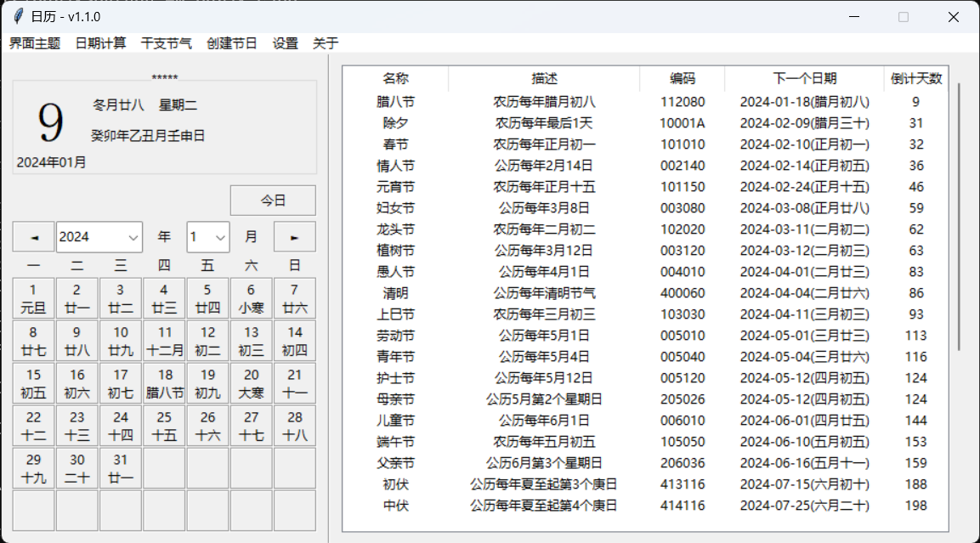This screenshot has width=980, height=543.
Task: Select calendar day 11 十二月
Action: [164, 341]
